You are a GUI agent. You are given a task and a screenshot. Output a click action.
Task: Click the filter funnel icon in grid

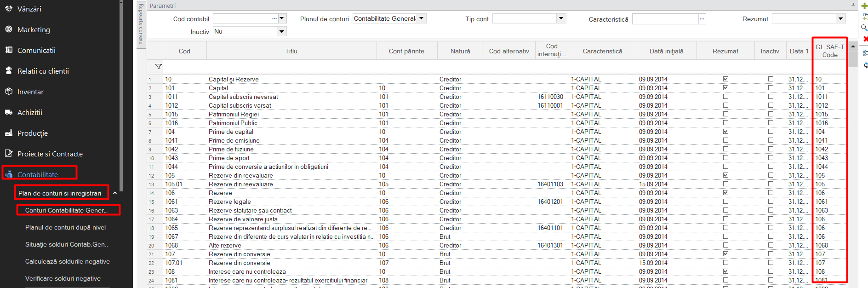pyautogui.click(x=159, y=67)
